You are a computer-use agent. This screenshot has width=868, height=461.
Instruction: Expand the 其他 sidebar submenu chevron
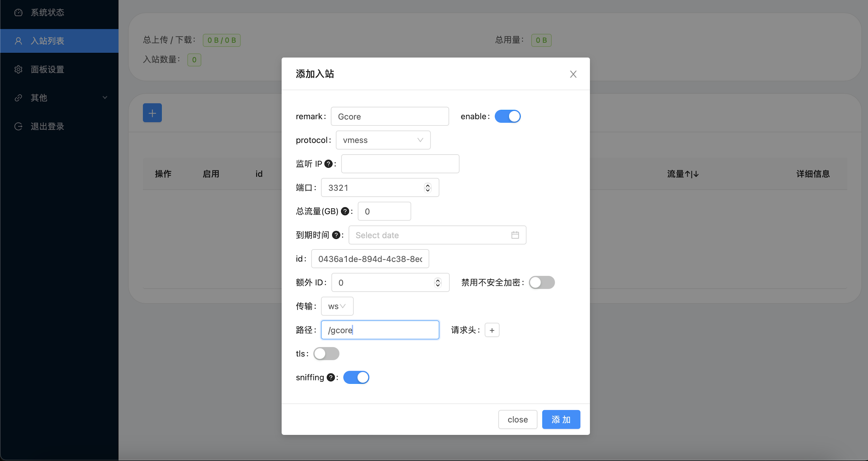tap(105, 98)
